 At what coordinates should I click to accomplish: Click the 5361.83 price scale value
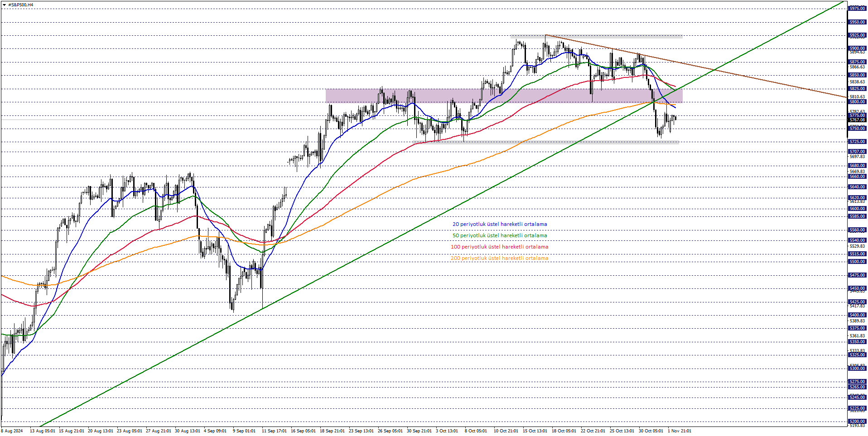pyautogui.click(x=857, y=336)
